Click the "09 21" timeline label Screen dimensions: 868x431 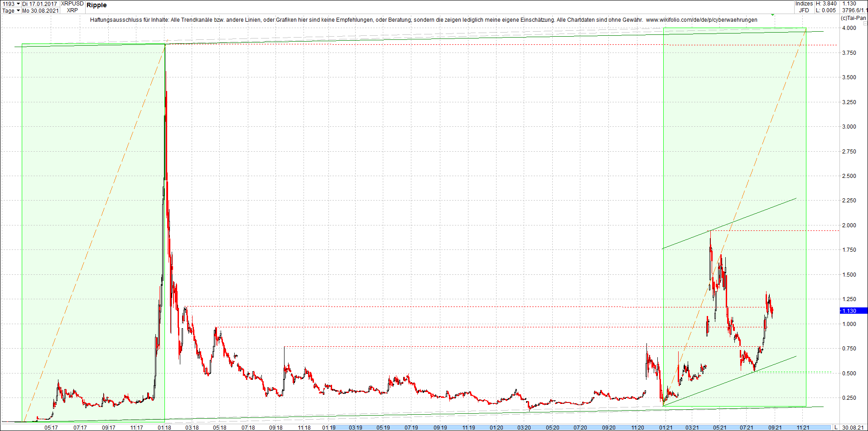click(775, 427)
